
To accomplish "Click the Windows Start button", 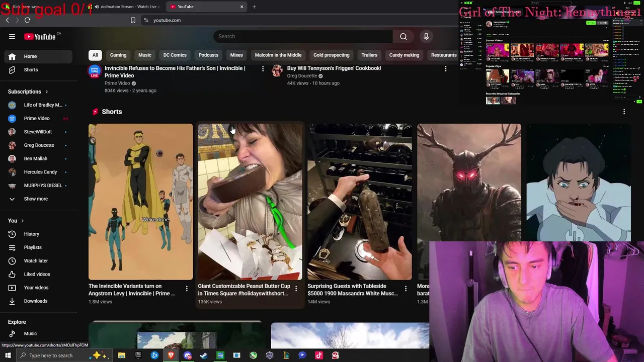I will coord(8,355).
